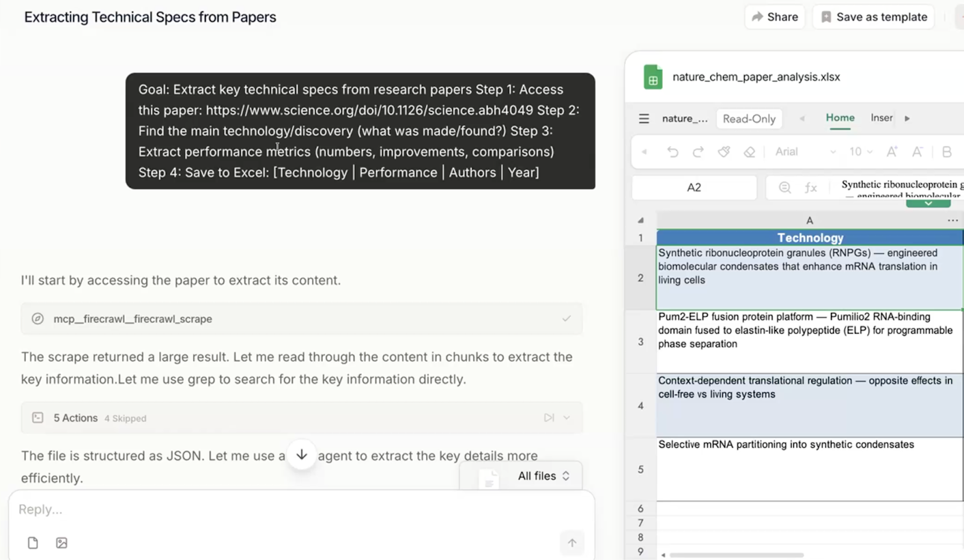
Task: Open the Arial font family dropdown
Action: (805, 152)
